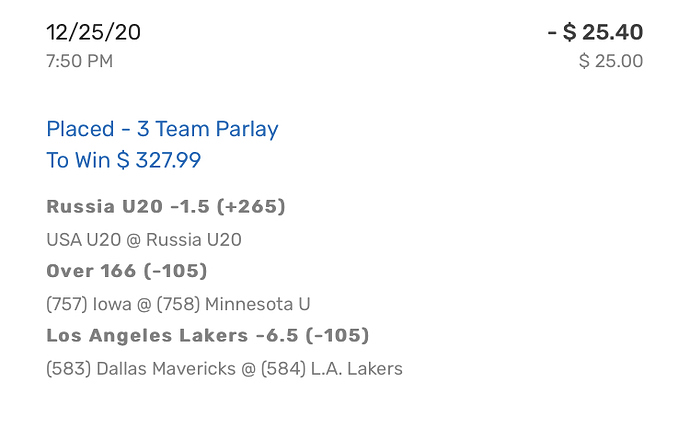The image size is (690, 440).
Task: Click the 7:50 PM timestamp
Action: click(x=79, y=61)
